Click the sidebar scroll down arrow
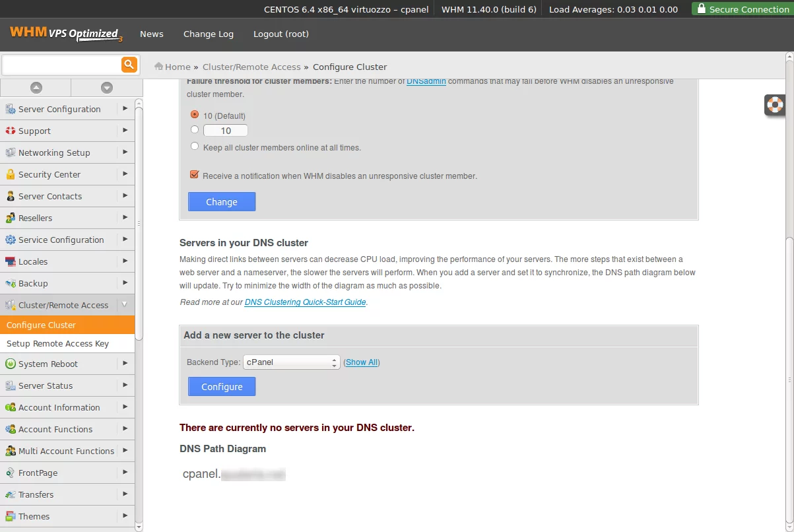 (x=139, y=527)
